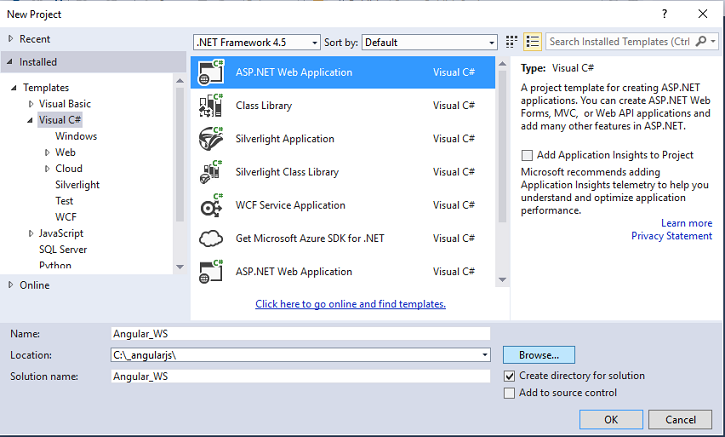Select the Silverlight tree item
Image resolution: width=725 pixels, height=437 pixels.
pos(77,185)
